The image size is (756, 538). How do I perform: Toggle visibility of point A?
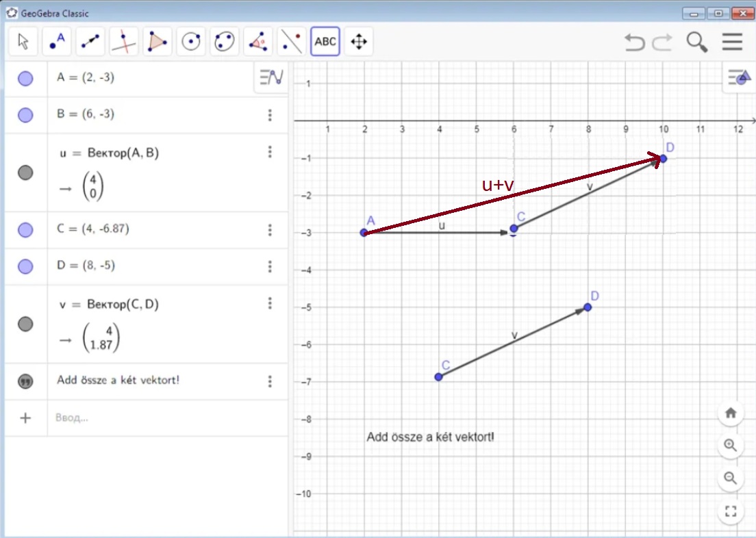25,79
